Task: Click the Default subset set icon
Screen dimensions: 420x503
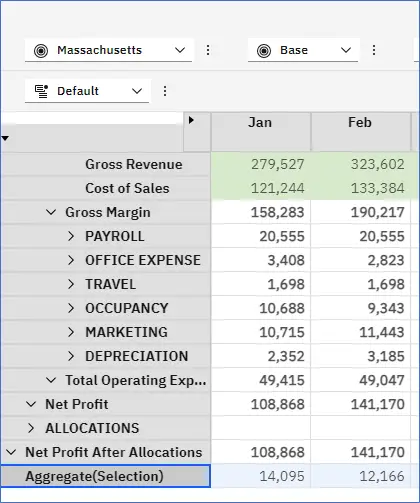Action: click(41, 91)
